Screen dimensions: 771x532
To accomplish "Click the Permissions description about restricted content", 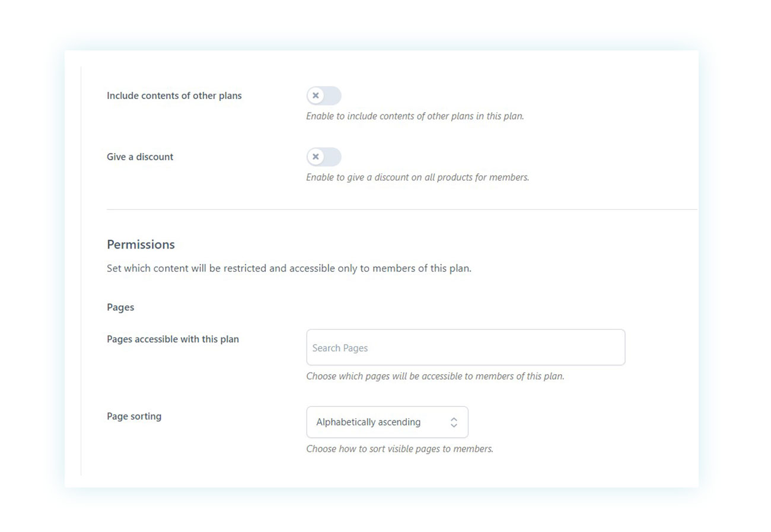I will tap(289, 268).
